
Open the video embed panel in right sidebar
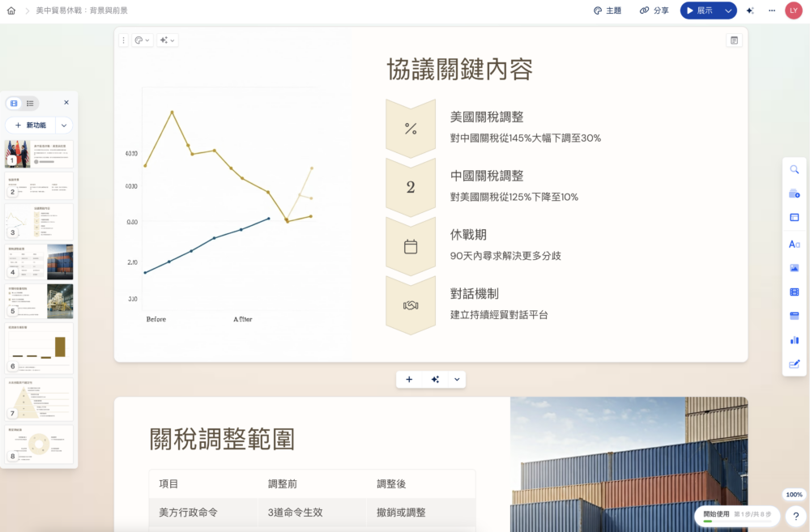(x=794, y=290)
